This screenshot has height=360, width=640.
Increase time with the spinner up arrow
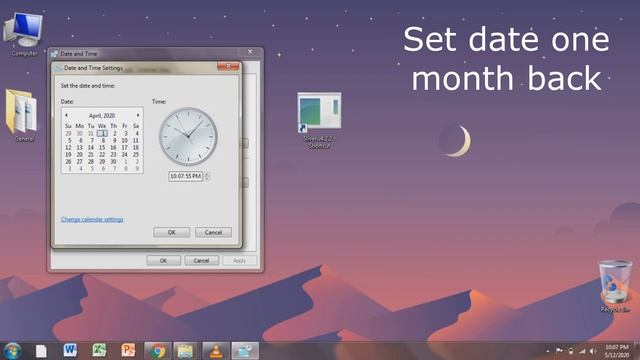(207, 174)
